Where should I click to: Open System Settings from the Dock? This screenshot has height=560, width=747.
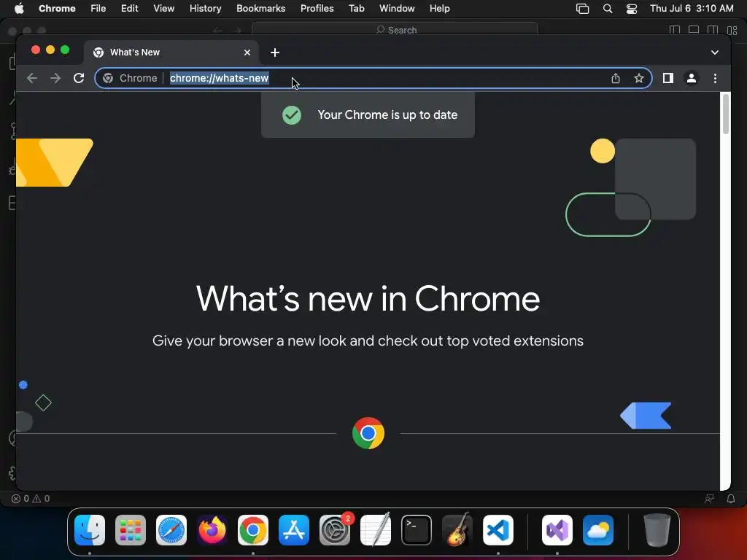[335, 530]
